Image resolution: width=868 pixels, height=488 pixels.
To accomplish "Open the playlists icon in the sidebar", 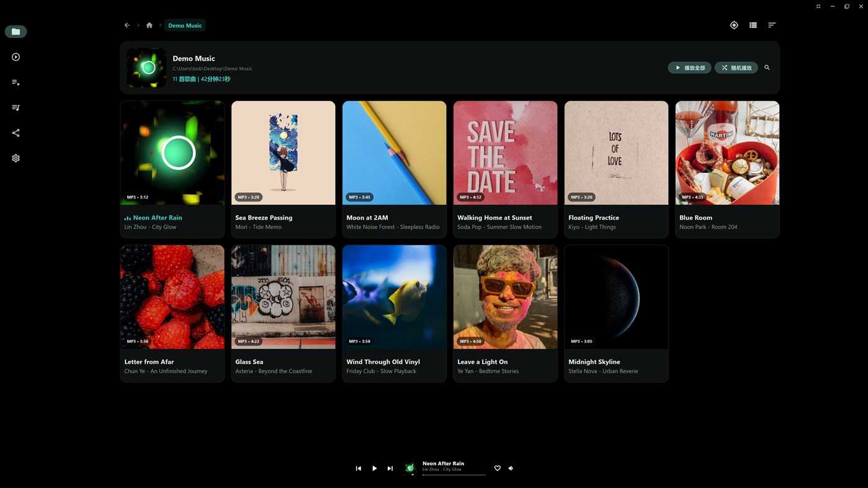I will coord(16,82).
